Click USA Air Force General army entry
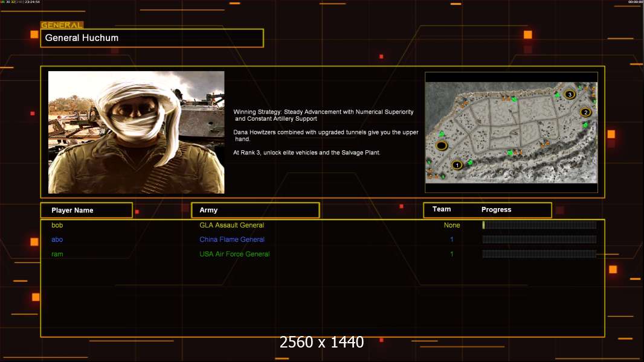This screenshot has height=362, width=644. (234, 254)
